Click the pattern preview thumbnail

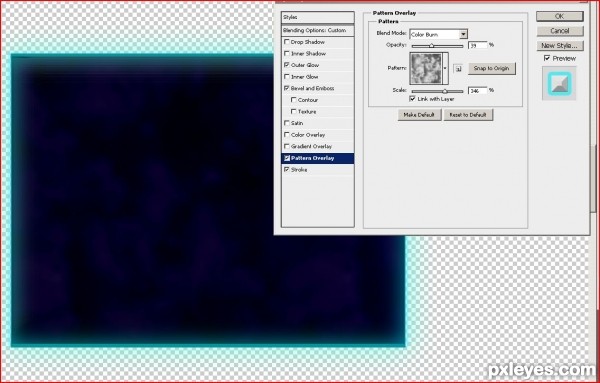(426, 68)
